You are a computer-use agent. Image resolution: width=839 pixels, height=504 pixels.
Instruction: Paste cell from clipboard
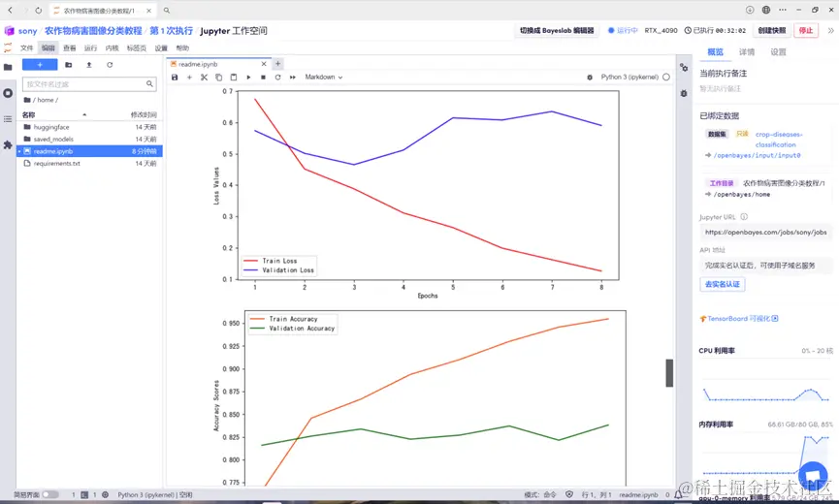(234, 77)
